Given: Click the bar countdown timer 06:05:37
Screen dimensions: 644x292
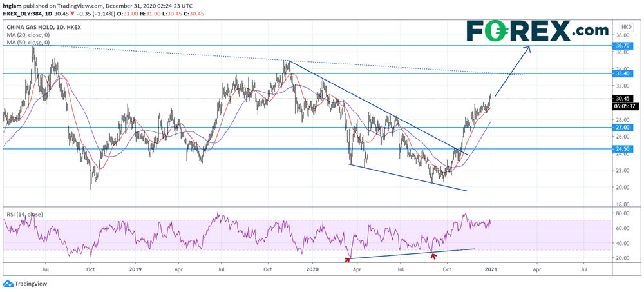Looking at the screenshot, I should point(625,106).
